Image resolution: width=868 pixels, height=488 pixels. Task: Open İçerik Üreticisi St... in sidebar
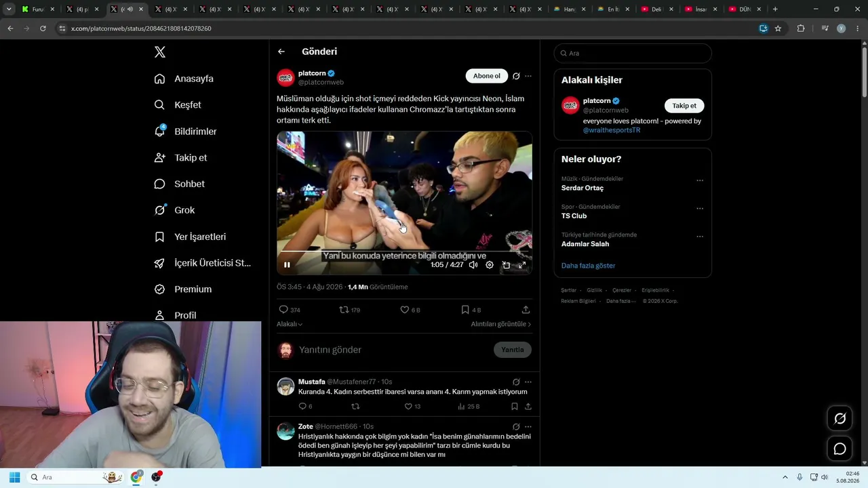(x=203, y=263)
